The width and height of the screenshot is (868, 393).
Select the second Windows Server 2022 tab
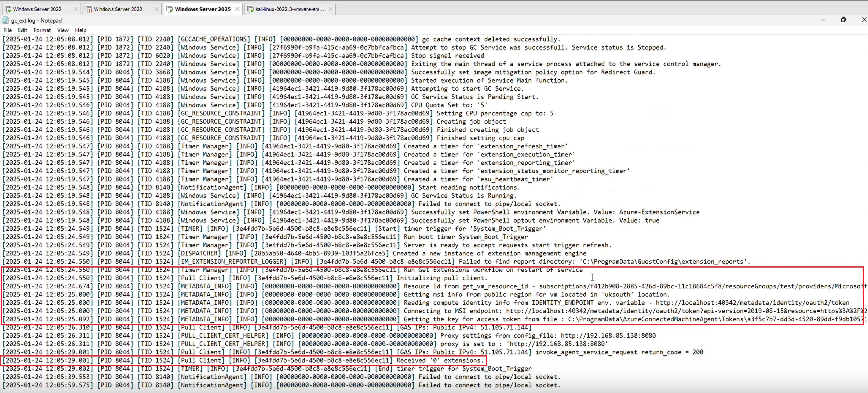pyautogui.click(x=118, y=9)
